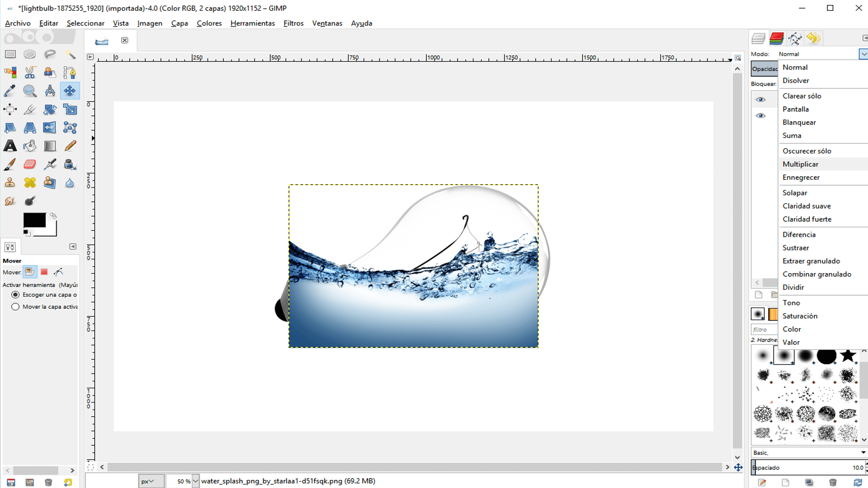The width and height of the screenshot is (868, 488).
Task: Select the Alignment tool
Action: pyautogui.click(x=10, y=109)
